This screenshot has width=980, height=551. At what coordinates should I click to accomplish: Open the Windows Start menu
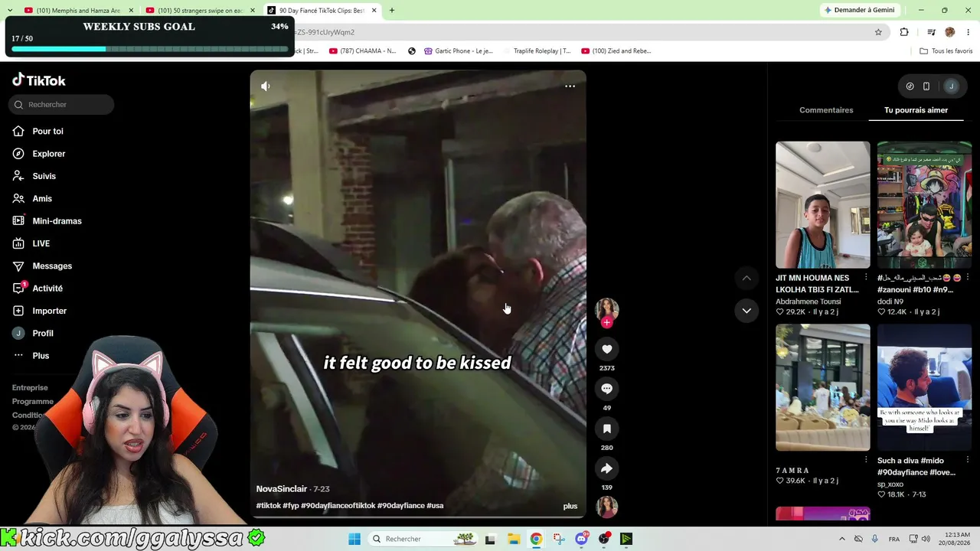(x=354, y=539)
